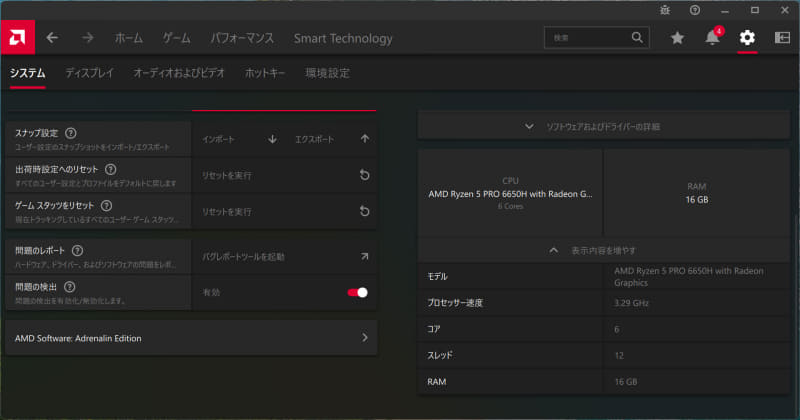Screen dimensions: 800x420
Task: Collapse the 表示内容を増やす hardware details
Action: tap(604, 251)
